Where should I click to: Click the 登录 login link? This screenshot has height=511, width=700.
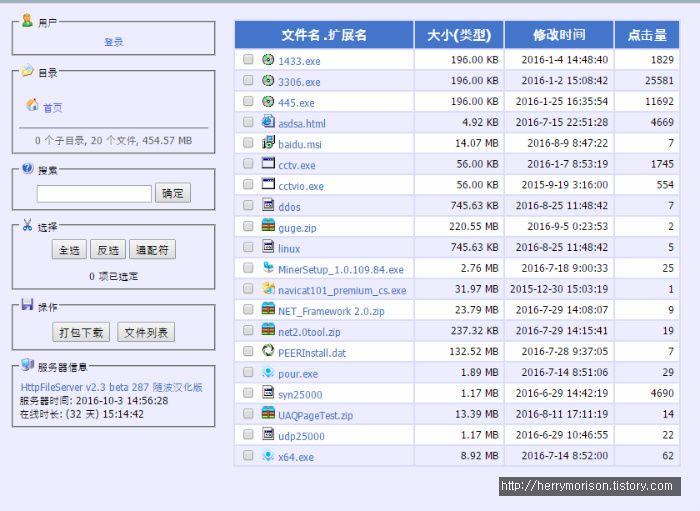113,42
